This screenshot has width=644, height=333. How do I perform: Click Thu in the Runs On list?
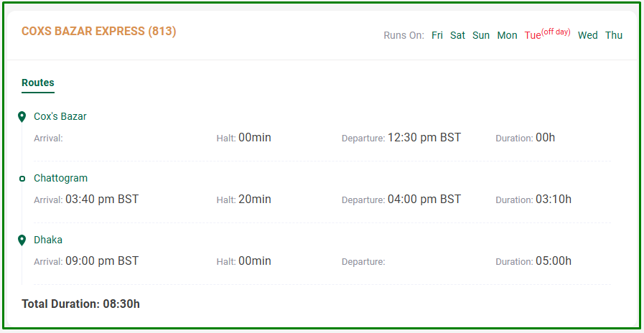614,35
